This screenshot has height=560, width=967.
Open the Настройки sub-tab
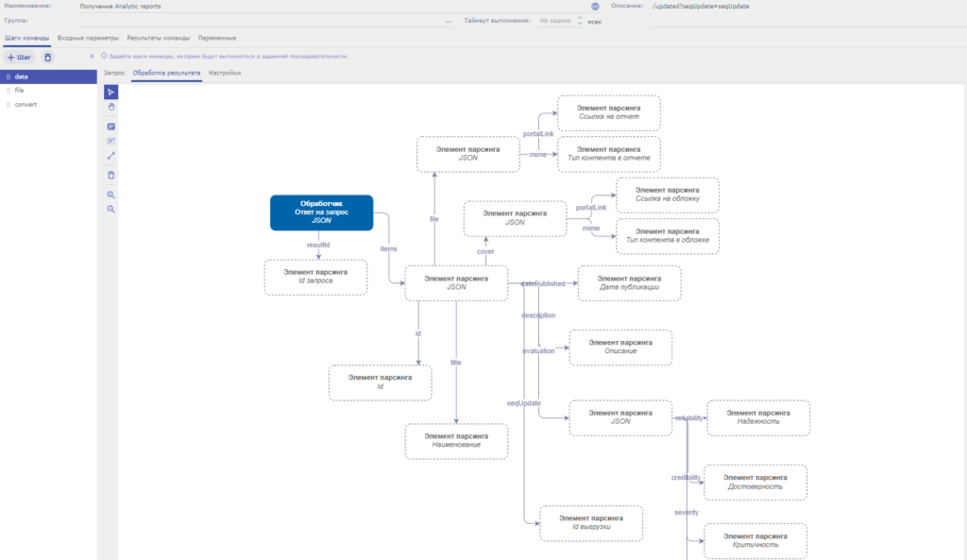coord(225,73)
